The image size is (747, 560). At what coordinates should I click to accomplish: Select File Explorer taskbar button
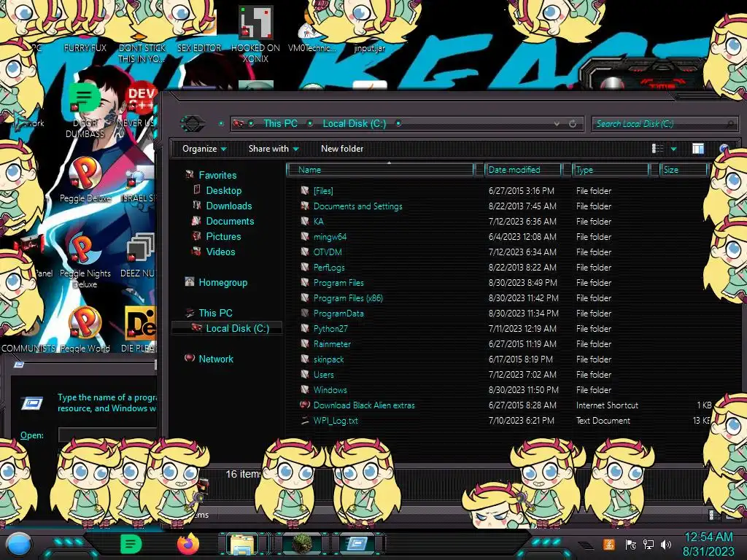242,544
